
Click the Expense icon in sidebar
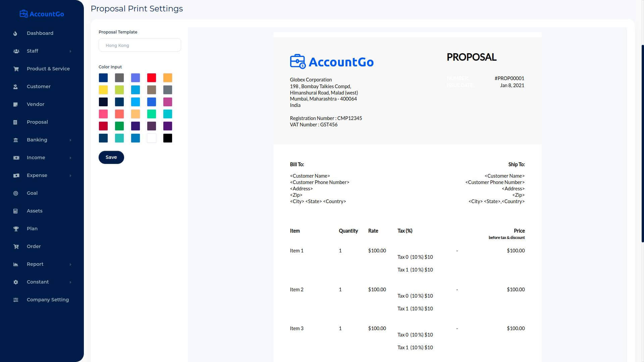16,175
